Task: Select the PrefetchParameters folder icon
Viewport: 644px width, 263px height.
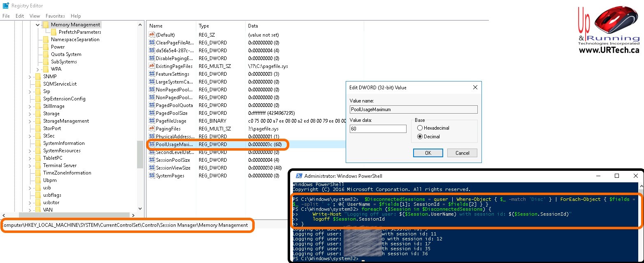Action: [53, 32]
